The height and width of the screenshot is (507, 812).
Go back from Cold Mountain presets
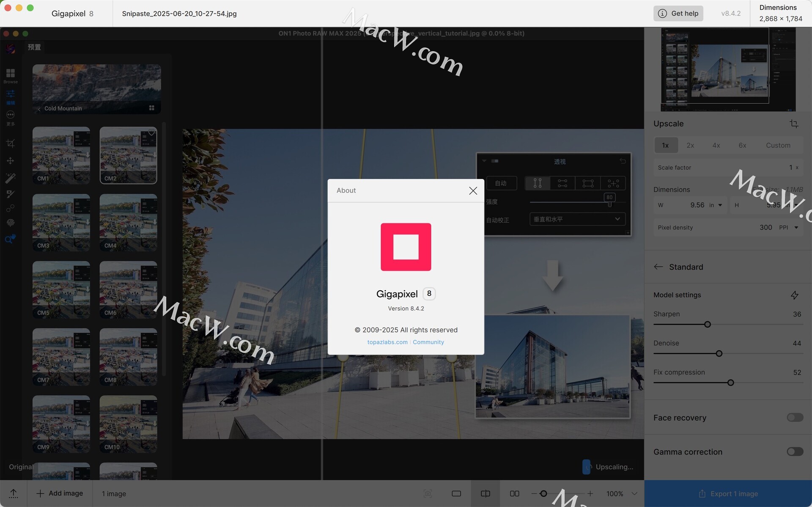tap(39, 109)
